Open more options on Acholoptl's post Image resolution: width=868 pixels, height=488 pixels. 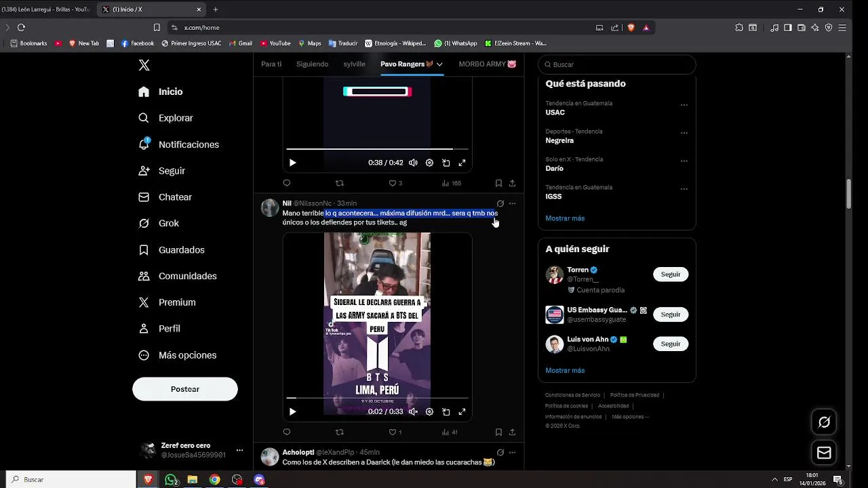pos(512,452)
